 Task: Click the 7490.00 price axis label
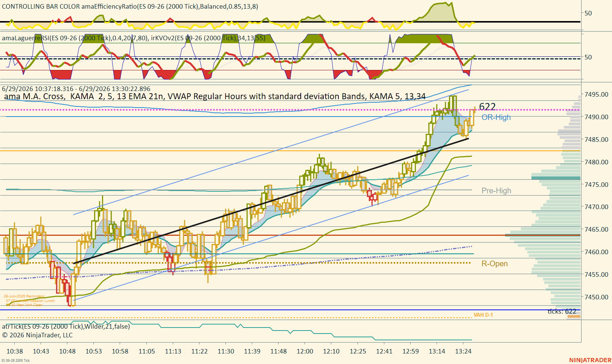(596, 117)
